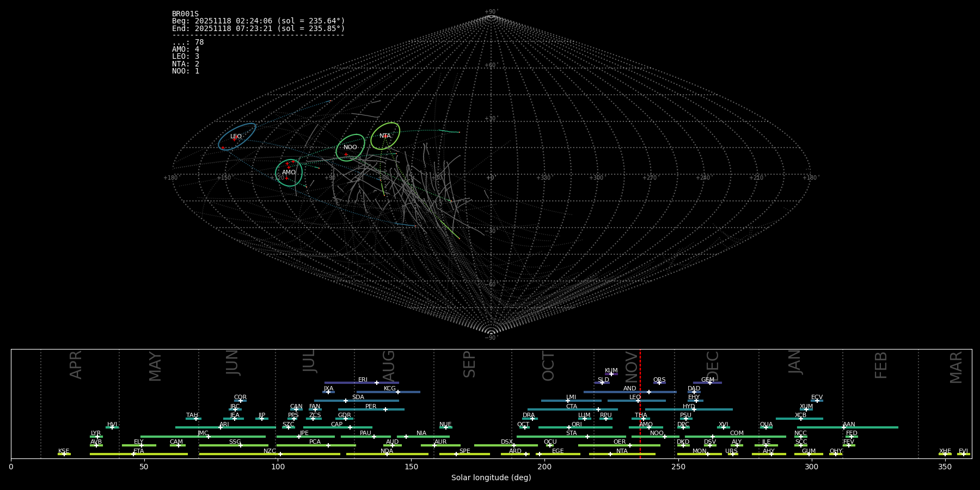The width and height of the screenshot is (980, 490).
Task: Click the peak marker on the ORI bar
Action: click(569, 427)
